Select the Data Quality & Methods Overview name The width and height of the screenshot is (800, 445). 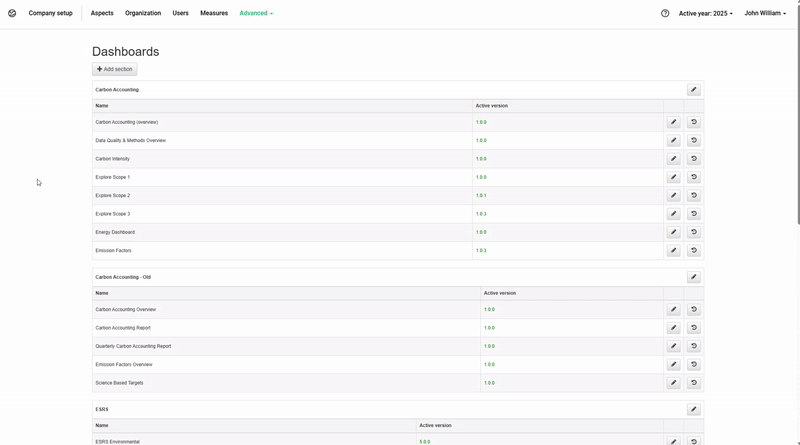[131, 140]
